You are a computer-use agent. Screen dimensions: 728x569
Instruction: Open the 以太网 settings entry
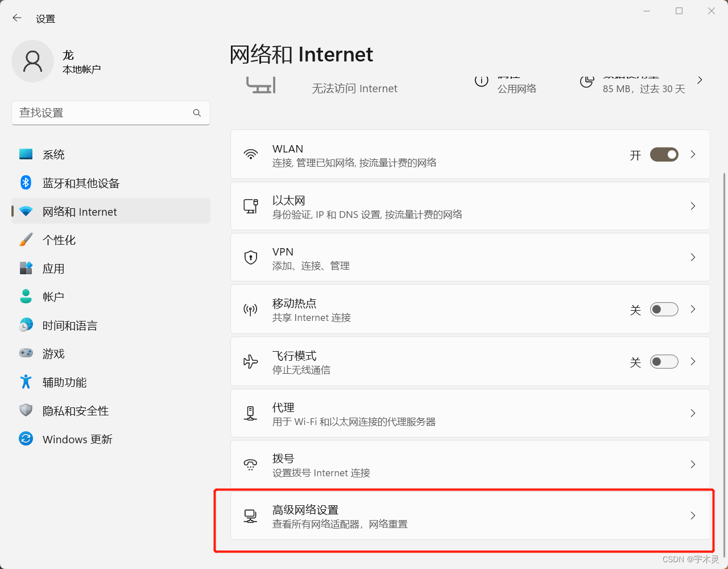pos(470,206)
